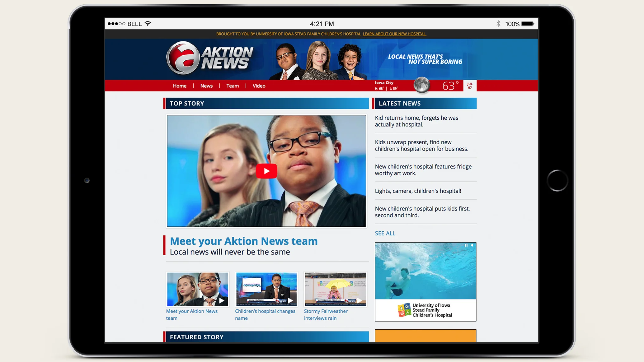Tap the Bluetooth status icon
Image resolution: width=644 pixels, height=362 pixels.
(498, 24)
